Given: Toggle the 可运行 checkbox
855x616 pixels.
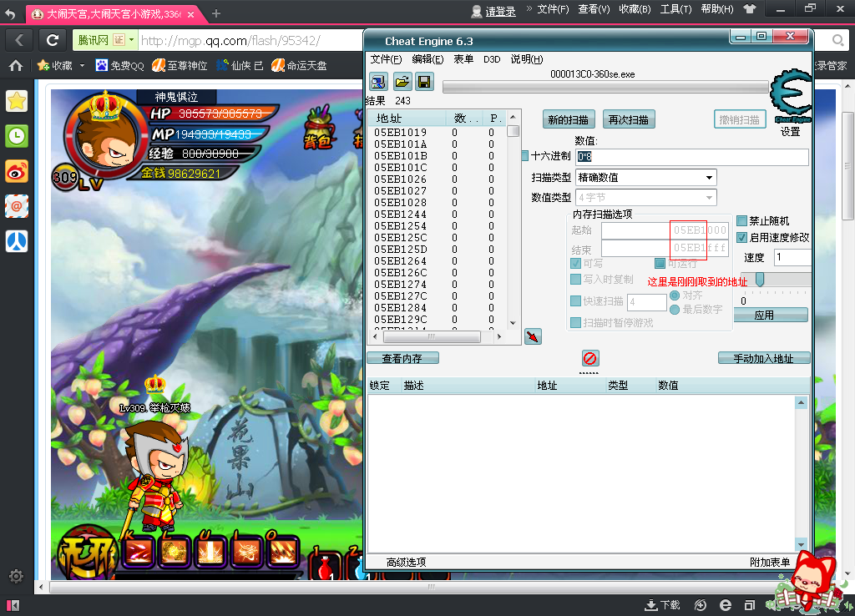Looking at the screenshot, I should click(x=660, y=263).
